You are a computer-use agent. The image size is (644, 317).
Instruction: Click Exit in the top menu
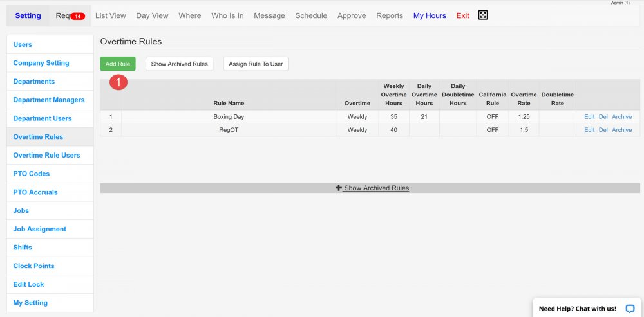pyautogui.click(x=462, y=15)
